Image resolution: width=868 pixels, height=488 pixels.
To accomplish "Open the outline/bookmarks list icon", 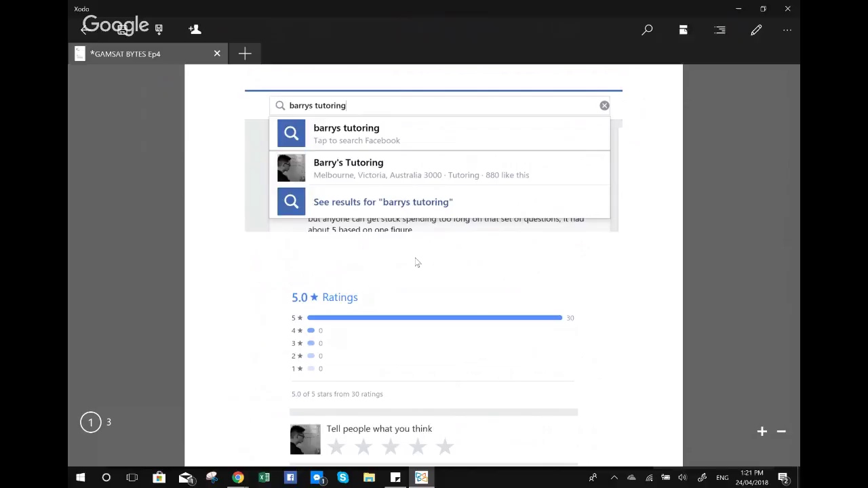I will tap(720, 30).
